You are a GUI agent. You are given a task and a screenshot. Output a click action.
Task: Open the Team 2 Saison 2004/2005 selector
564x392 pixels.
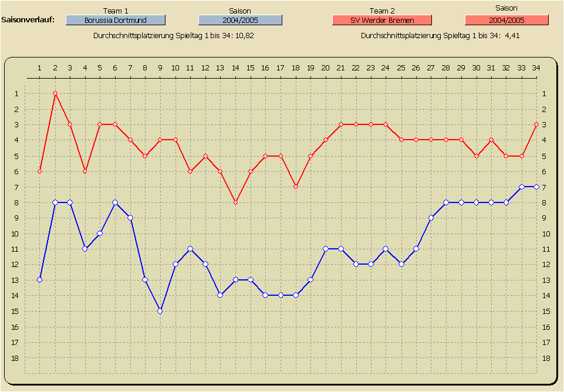(506, 20)
